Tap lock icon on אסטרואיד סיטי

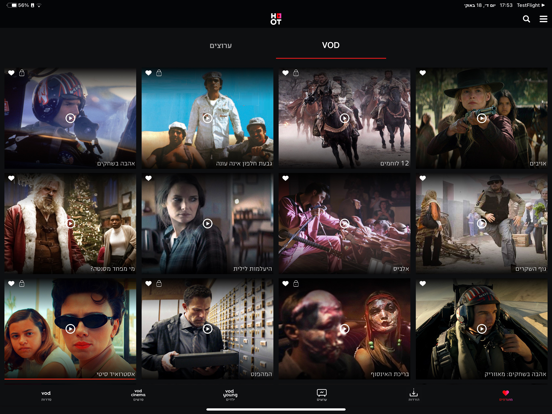22,283
